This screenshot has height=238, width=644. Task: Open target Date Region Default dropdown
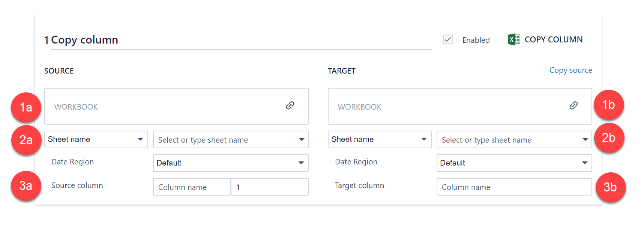514,163
